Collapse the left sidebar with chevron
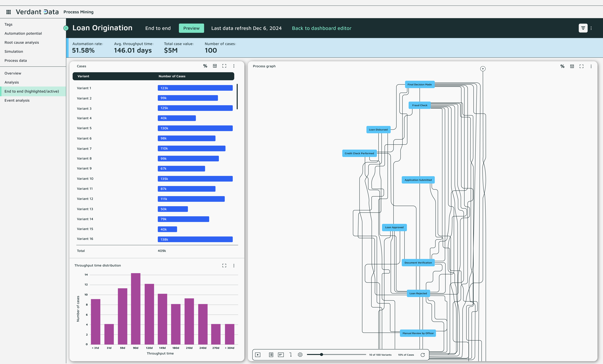603x364 pixels. pos(66,28)
